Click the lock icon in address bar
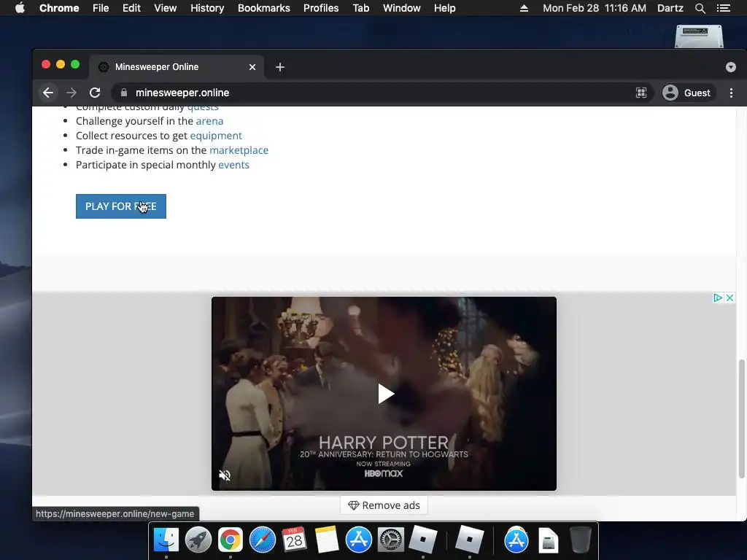This screenshot has width=747, height=560. (x=124, y=93)
